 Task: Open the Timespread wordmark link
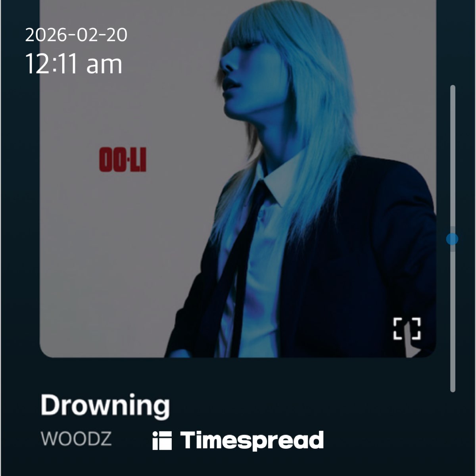[x=252, y=440]
